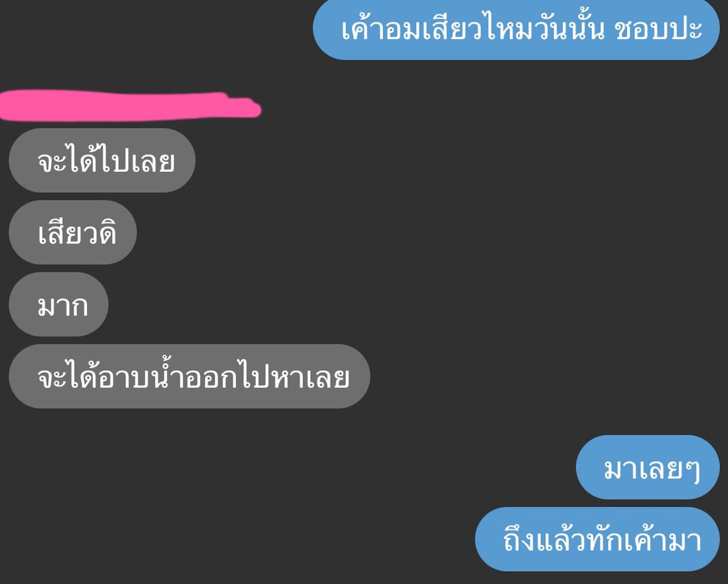The width and height of the screenshot is (728, 584).
Task: Click the blue message 'ถึงแล้วทักเค้ามา'
Action: tap(597, 539)
